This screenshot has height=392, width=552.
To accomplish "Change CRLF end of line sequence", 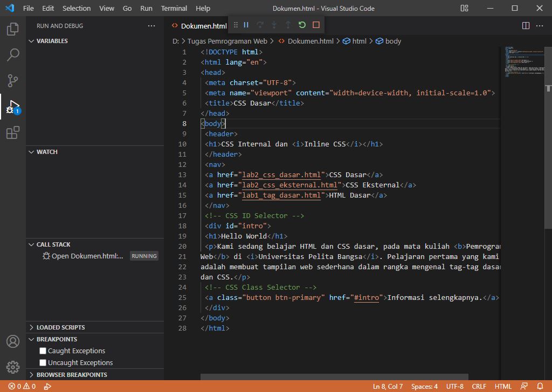I will point(479,387).
